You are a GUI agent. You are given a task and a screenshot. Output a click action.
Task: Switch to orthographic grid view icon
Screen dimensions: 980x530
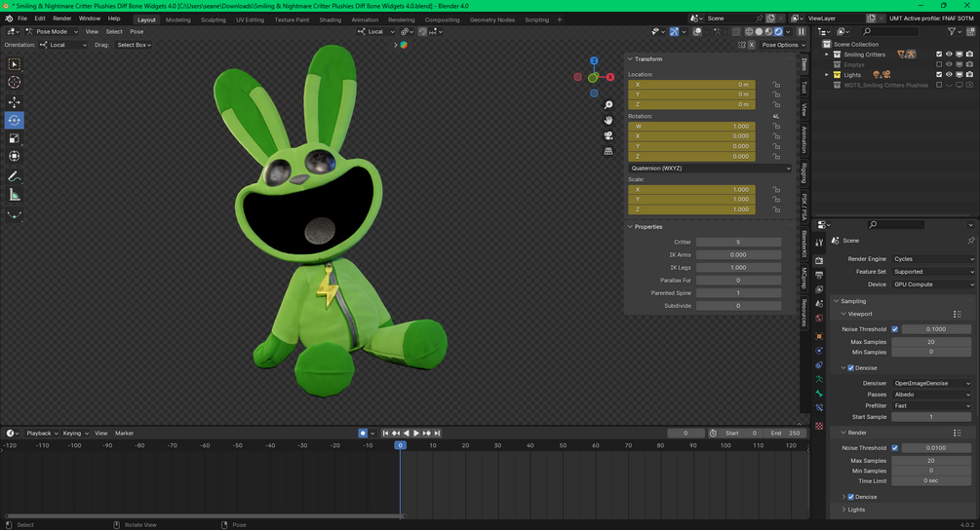click(608, 151)
